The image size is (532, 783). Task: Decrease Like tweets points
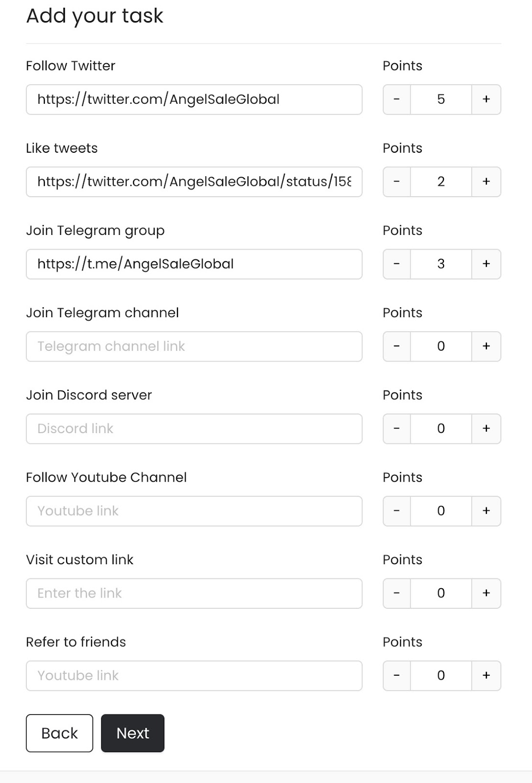pyautogui.click(x=397, y=182)
